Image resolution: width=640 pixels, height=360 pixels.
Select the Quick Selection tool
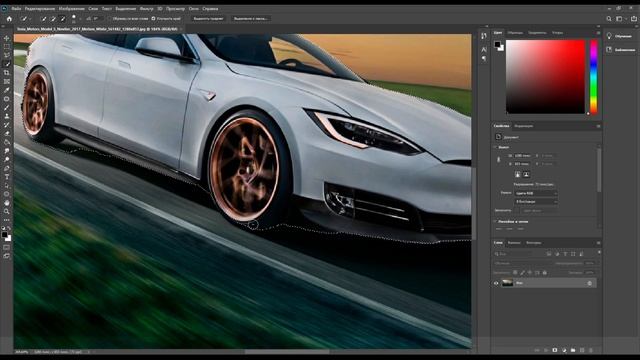pos(7,64)
